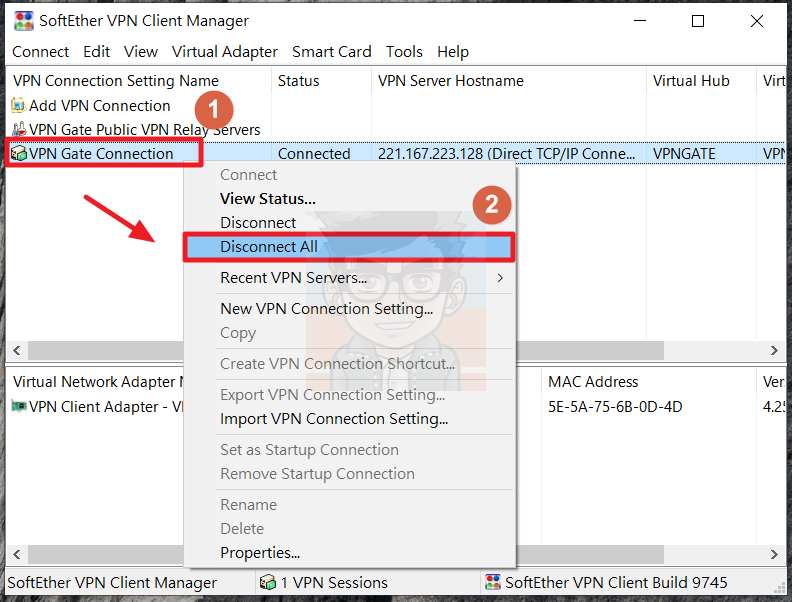This screenshot has width=792, height=602.
Task: Select Recent VPN Servers... entry
Action: coord(350,278)
